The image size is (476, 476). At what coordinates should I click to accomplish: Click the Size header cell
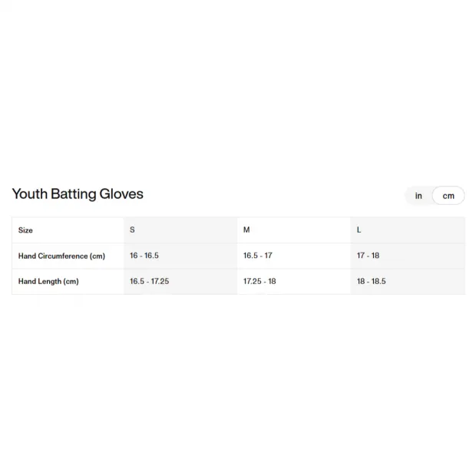coord(26,230)
